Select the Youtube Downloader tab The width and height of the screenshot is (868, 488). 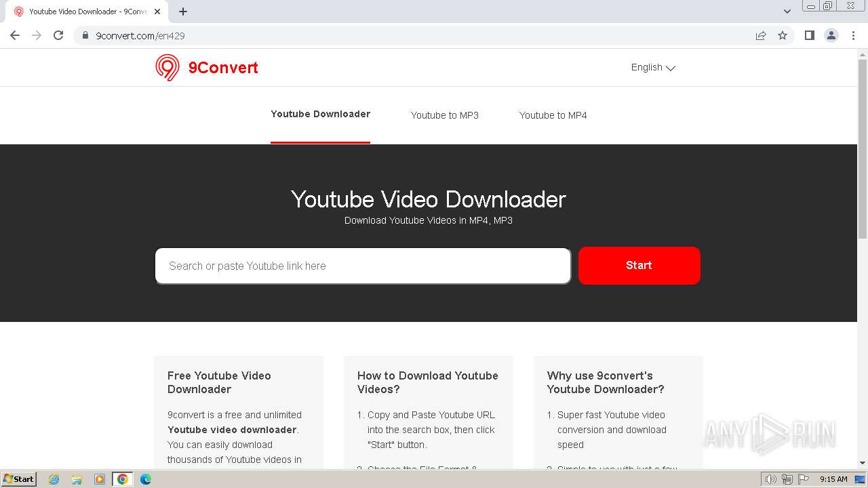320,114
